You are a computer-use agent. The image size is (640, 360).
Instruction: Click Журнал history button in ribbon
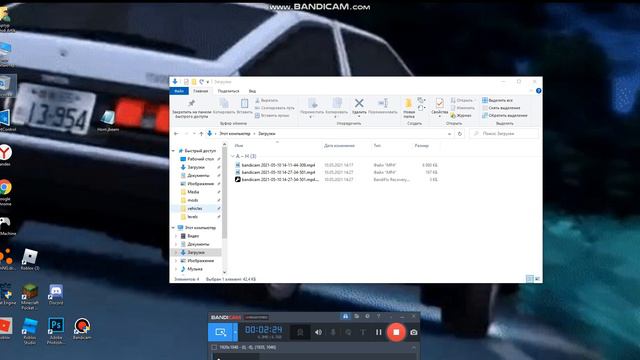coord(461,116)
